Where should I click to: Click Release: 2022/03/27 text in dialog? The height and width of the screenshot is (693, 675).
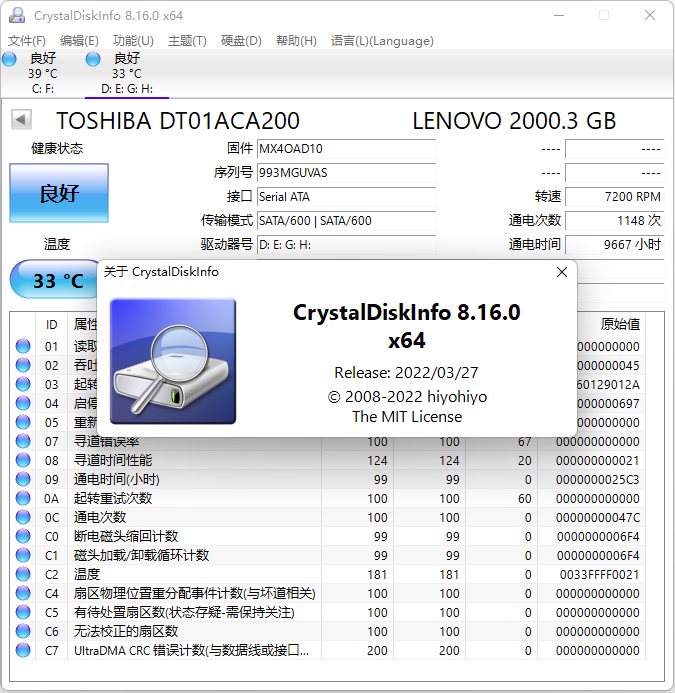[406, 373]
